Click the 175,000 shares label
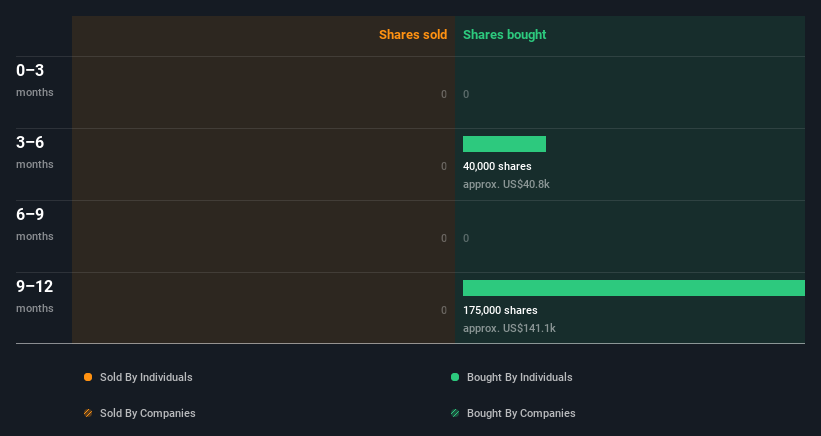Image resolution: width=821 pixels, height=436 pixels. 500,310
